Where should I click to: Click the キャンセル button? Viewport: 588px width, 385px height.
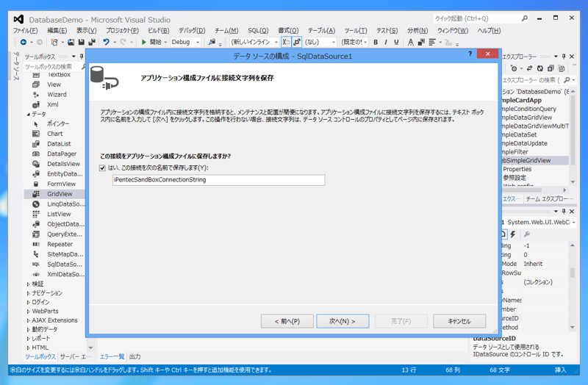click(459, 321)
